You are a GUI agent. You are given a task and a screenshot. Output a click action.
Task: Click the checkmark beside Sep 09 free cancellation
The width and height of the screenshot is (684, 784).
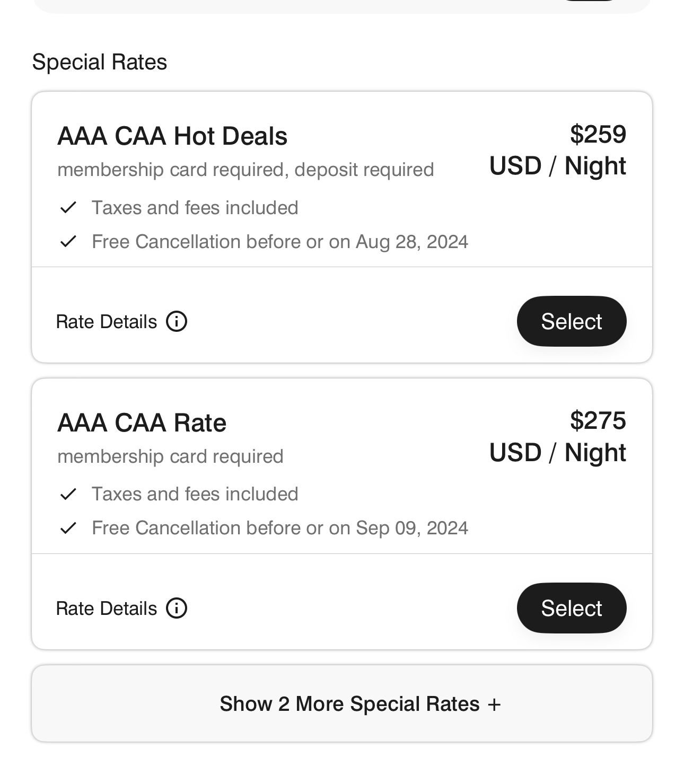(68, 528)
